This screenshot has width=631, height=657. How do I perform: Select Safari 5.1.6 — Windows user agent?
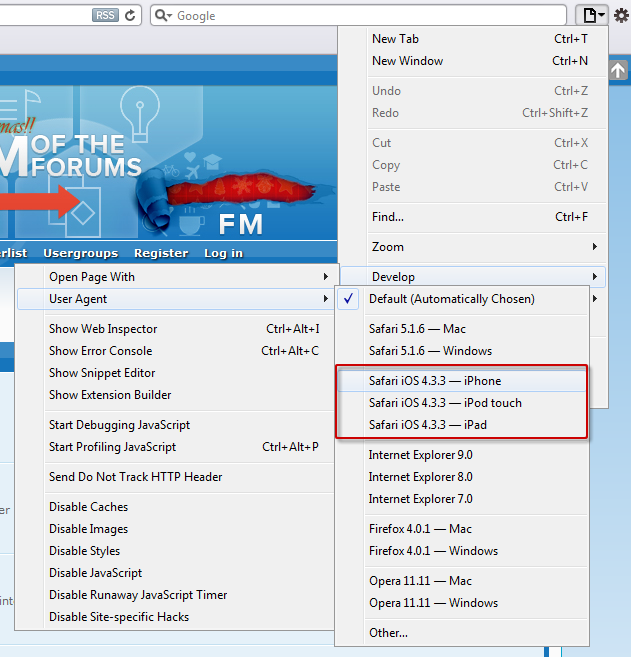click(x=462, y=351)
